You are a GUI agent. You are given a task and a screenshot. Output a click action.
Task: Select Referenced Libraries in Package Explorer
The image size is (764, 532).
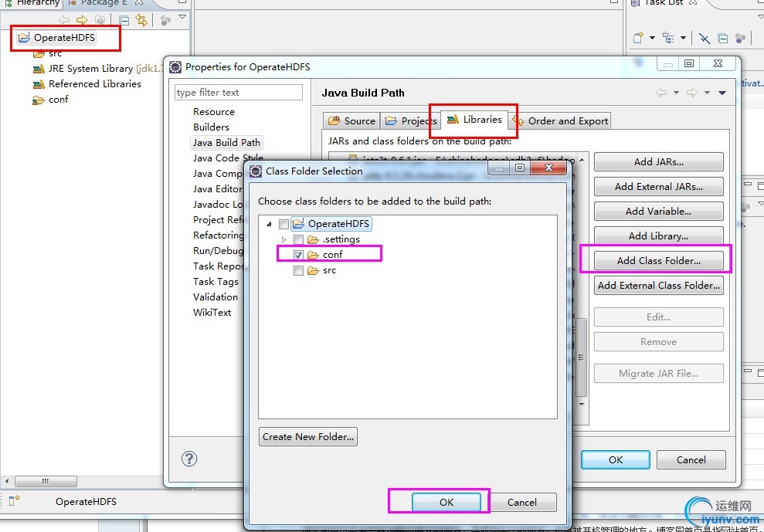(x=87, y=84)
